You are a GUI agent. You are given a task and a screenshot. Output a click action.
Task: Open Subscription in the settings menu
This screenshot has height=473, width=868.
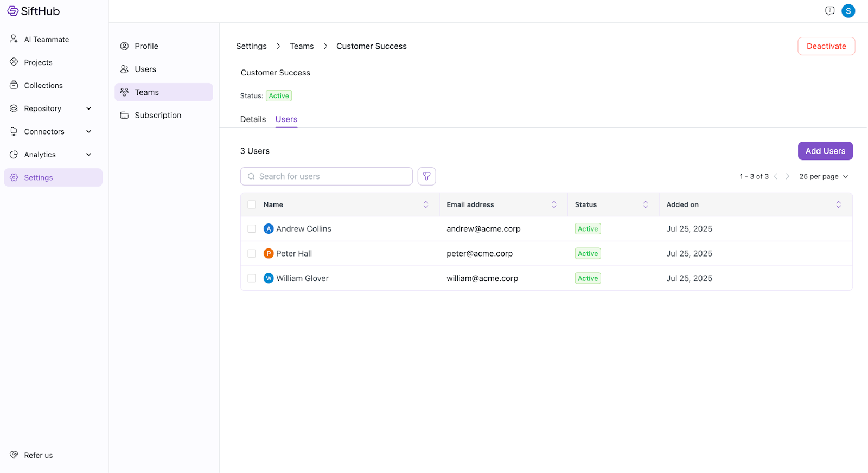[158, 116]
